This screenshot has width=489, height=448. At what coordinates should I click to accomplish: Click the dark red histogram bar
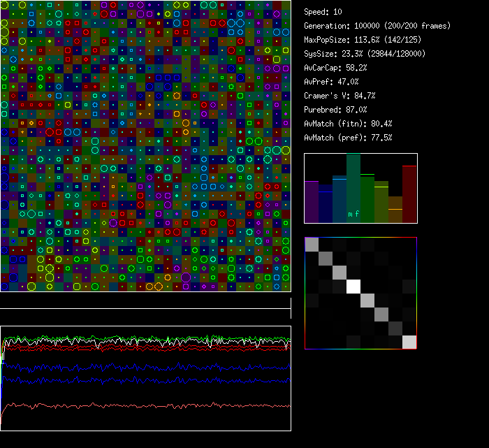(409, 194)
